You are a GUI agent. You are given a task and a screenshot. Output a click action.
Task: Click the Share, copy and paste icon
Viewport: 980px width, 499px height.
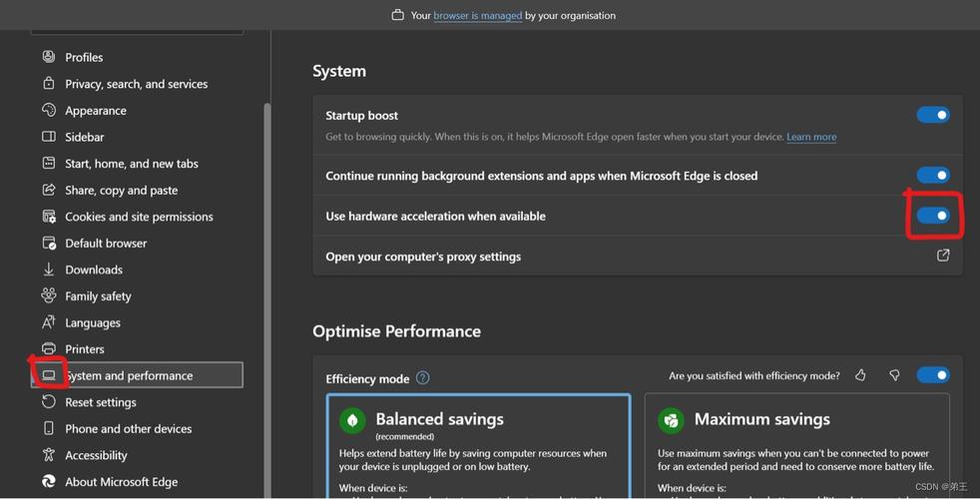tap(49, 190)
